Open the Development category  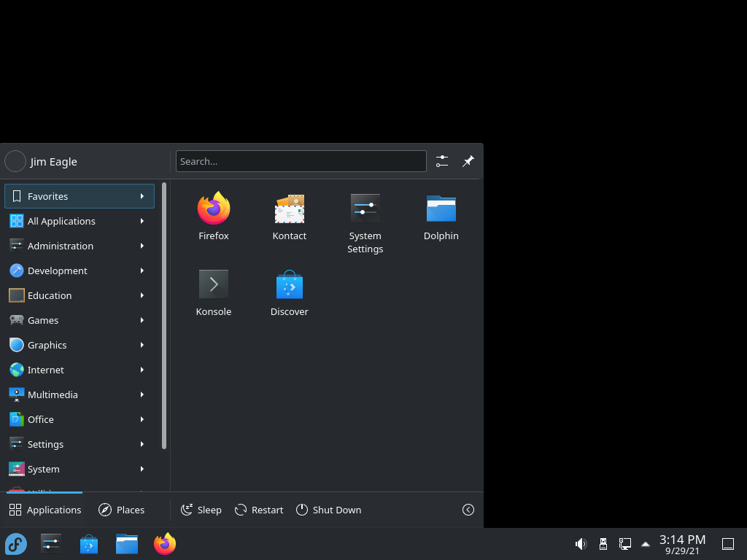(x=80, y=271)
